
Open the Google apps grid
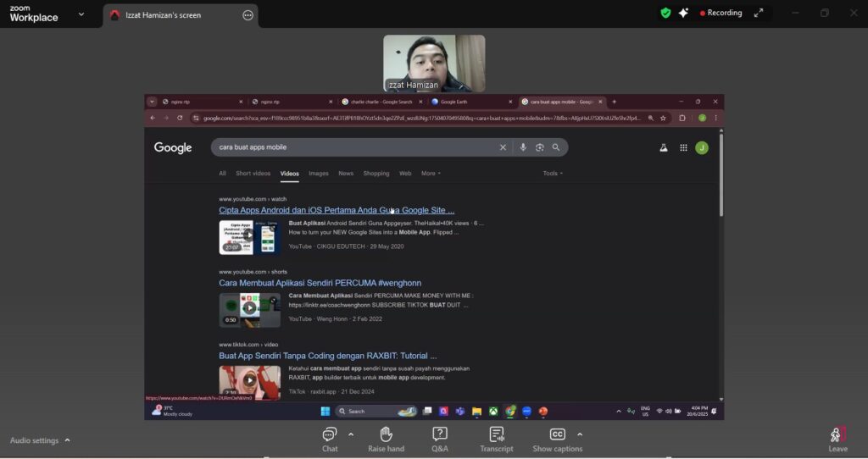[x=684, y=147]
